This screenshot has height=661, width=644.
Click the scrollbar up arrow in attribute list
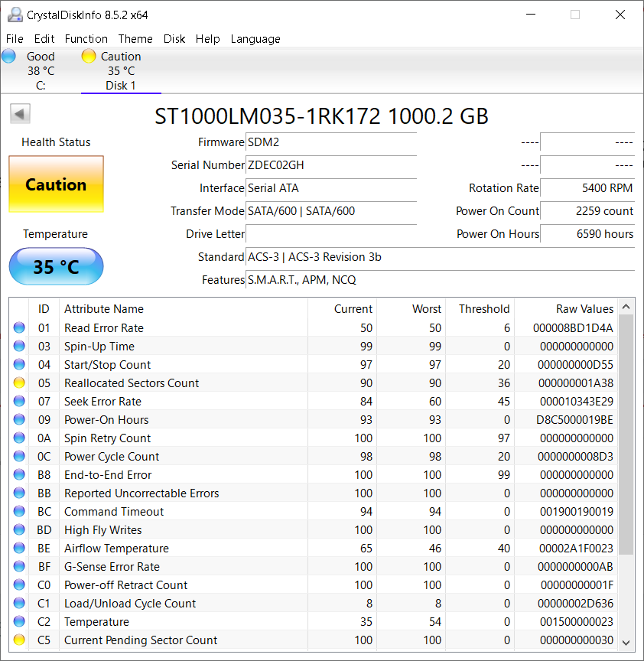[x=626, y=307]
